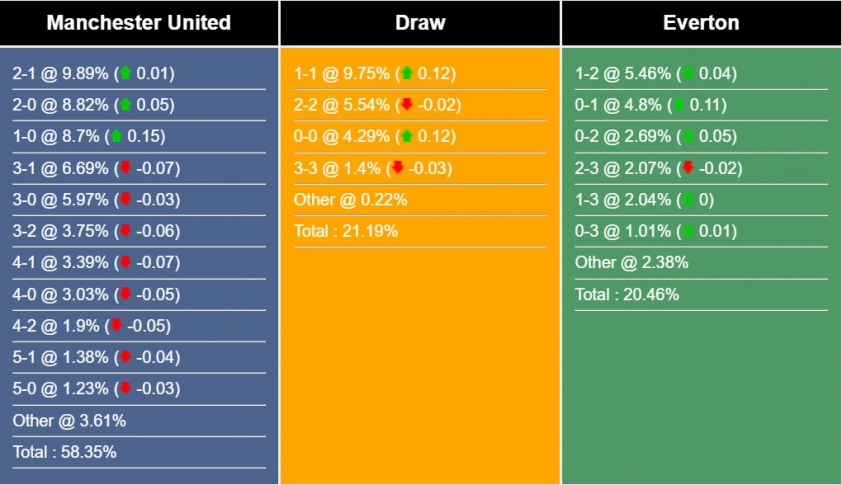Select the Draw column header
Image resolution: width=842 pixels, height=485 pixels.
tap(420, 23)
